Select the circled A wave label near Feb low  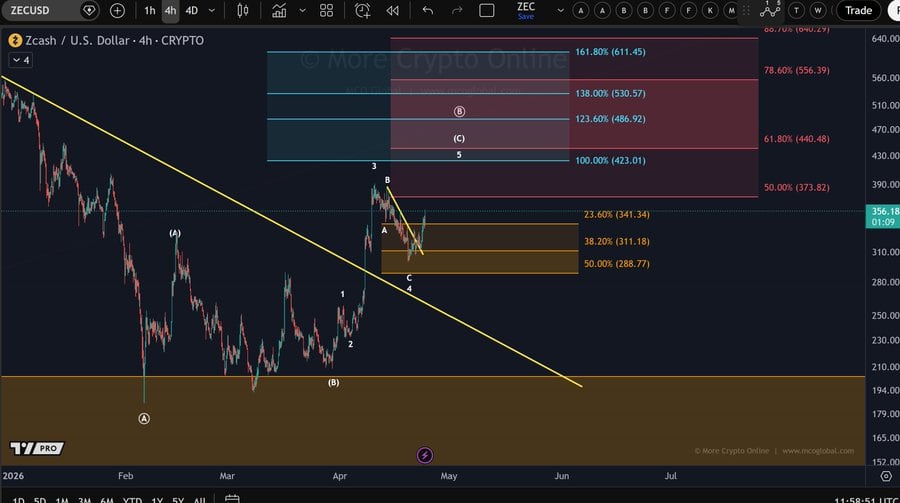click(144, 419)
